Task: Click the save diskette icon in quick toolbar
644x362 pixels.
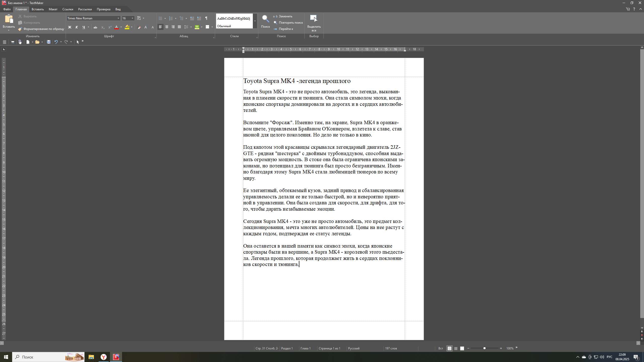Action: click(49, 42)
